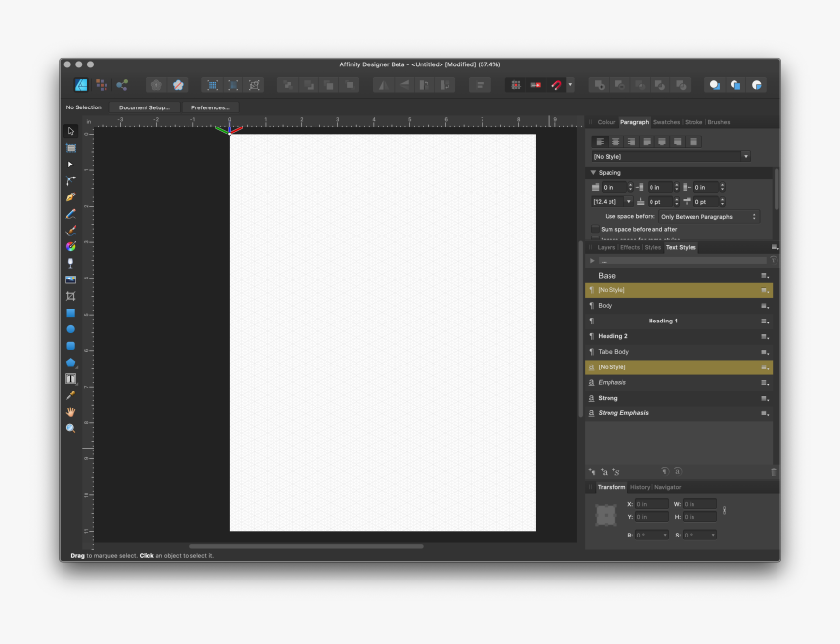The height and width of the screenshot is (644, 840).
Task: Switch to the Swatches tab
Action: 666,122
